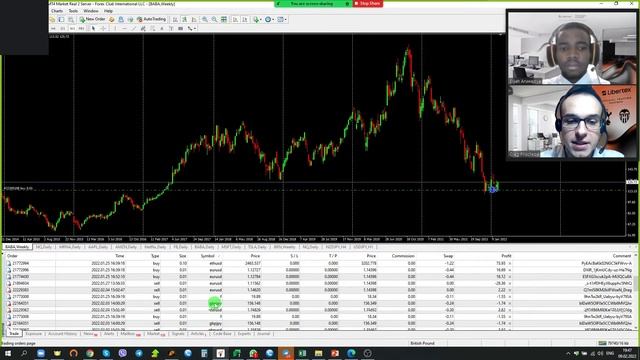640x360 pixels.
Task: Open the Window menu
Action: (x=91, y=11)
